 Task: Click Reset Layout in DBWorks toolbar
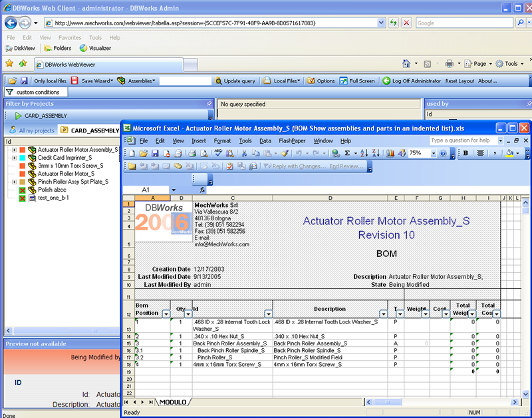tap(460, 81)
